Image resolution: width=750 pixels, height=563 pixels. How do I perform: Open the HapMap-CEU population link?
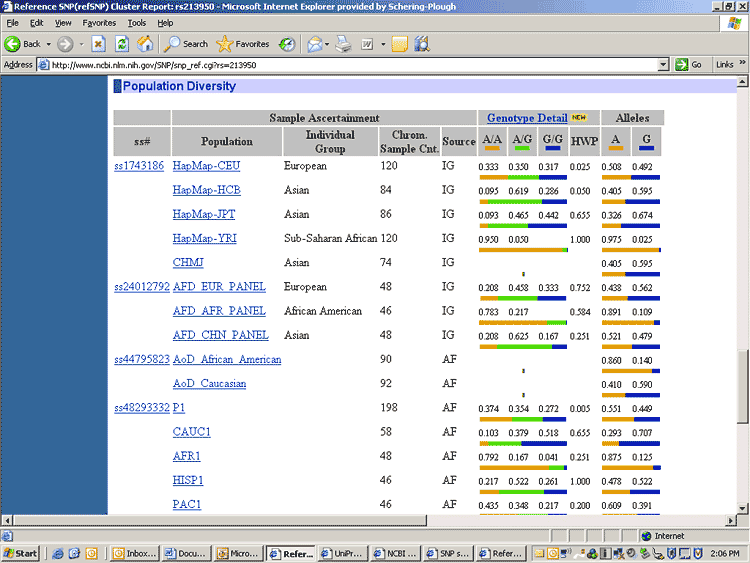coord(206,166)
